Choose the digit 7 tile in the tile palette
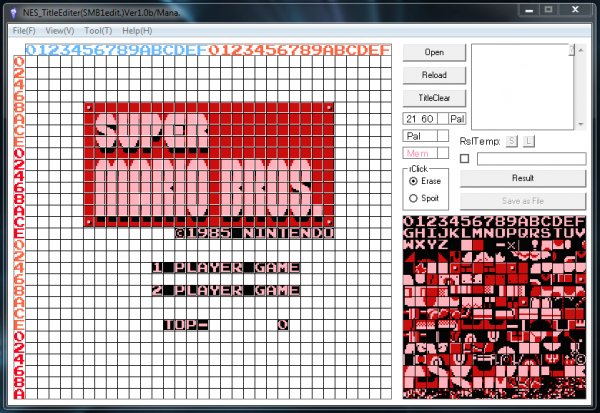The width and height of the screenshot is (600, 413). (489, 221)
